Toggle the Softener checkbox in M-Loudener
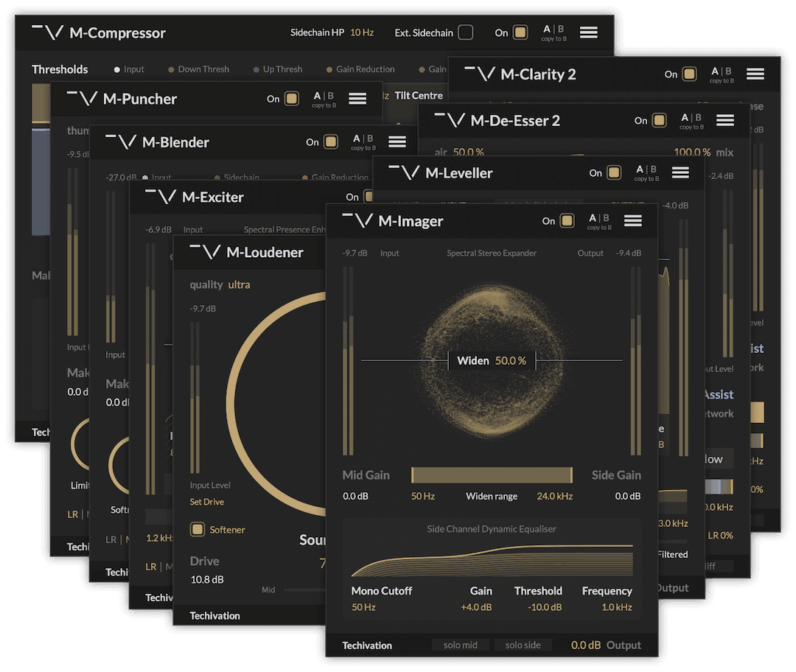Screen dimensions: 796x672 197,529
